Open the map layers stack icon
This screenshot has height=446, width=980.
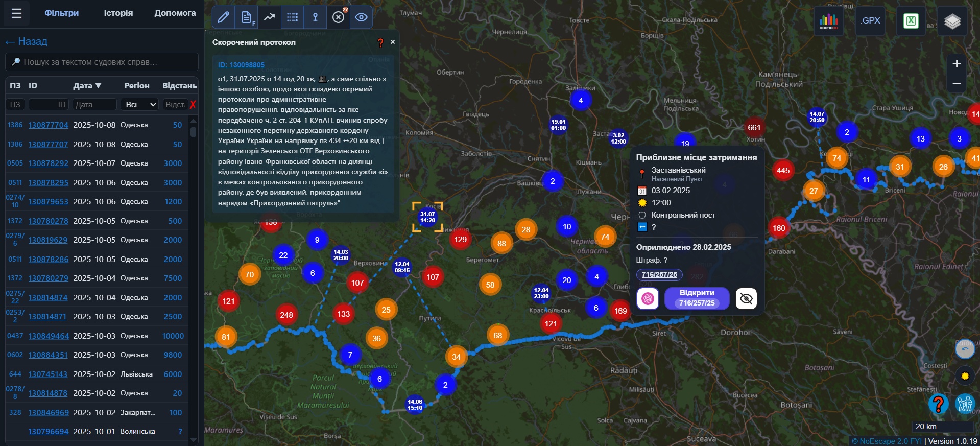pos(952,21)
